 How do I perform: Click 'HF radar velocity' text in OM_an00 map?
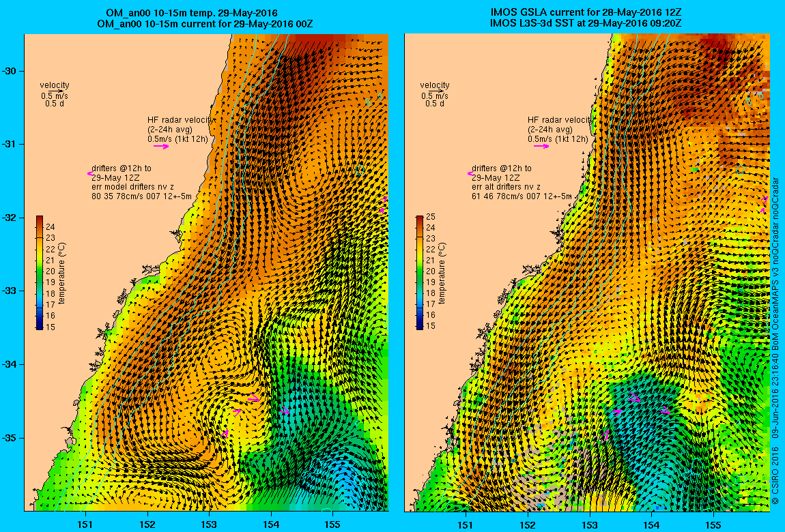tap(181, 120)
